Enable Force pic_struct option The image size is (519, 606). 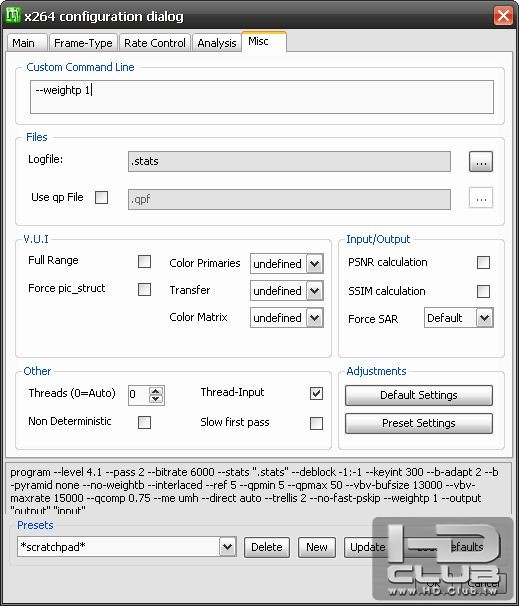click(145, 289)
